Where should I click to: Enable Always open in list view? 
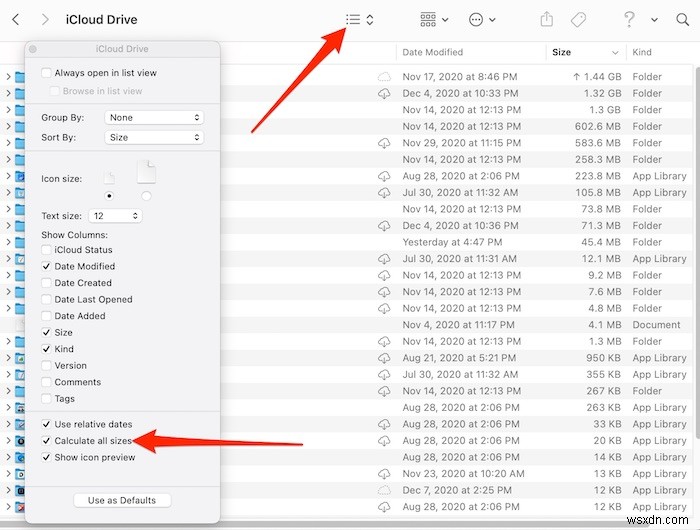coord(46,73)
